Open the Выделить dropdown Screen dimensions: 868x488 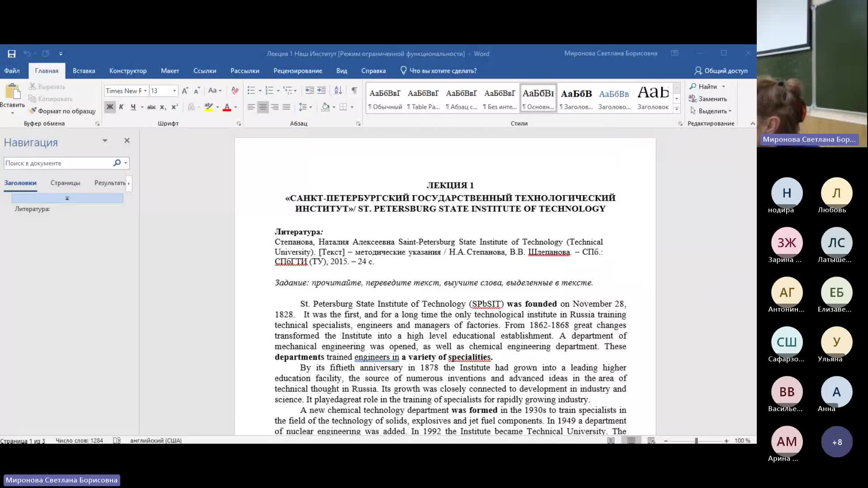tap(711, 111)
